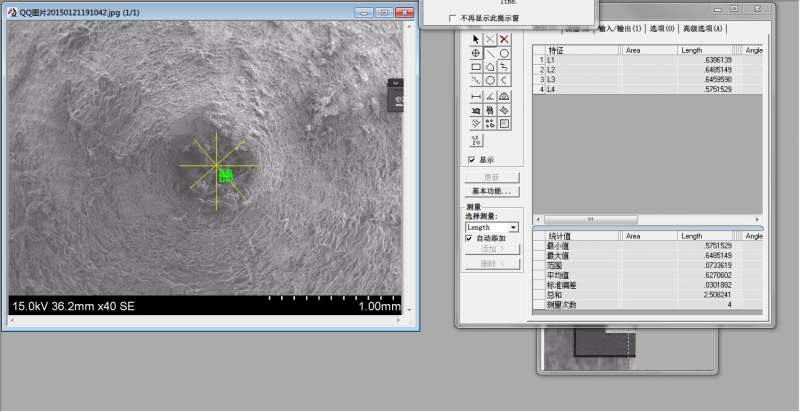Select the straight line measurement tool
800x412 pixels.
tap(490, 53)
